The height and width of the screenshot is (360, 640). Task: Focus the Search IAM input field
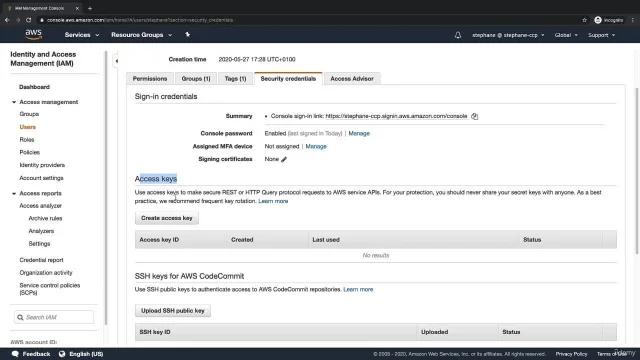54,317
